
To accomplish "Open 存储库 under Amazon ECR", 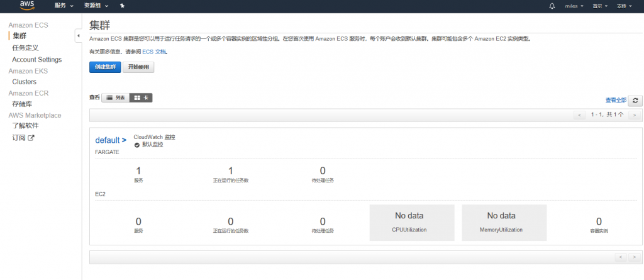I will pos(22,104).
